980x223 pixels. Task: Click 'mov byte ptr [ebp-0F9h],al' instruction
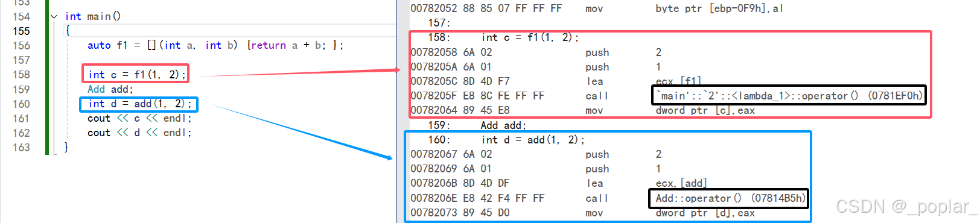coord(684,8)
